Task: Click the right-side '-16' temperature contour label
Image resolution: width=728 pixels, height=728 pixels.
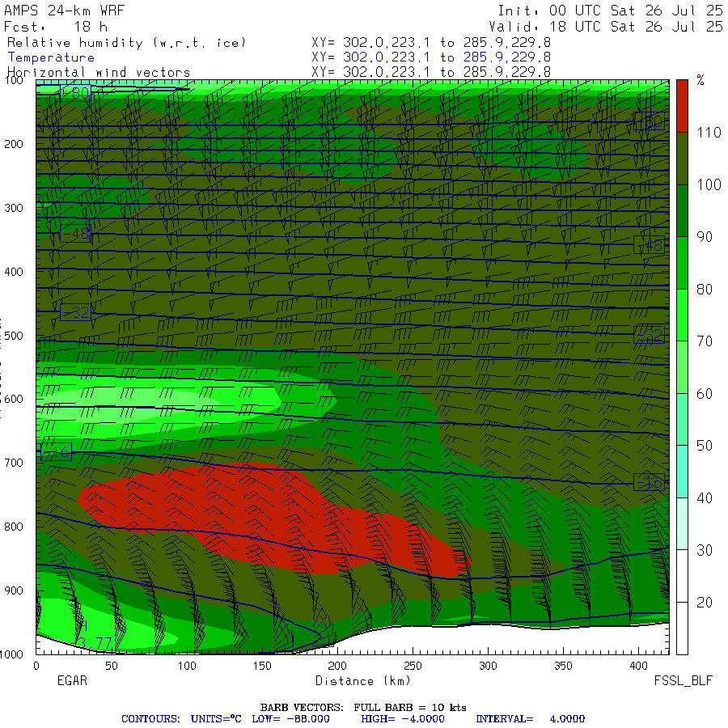Action: point(649,483)
